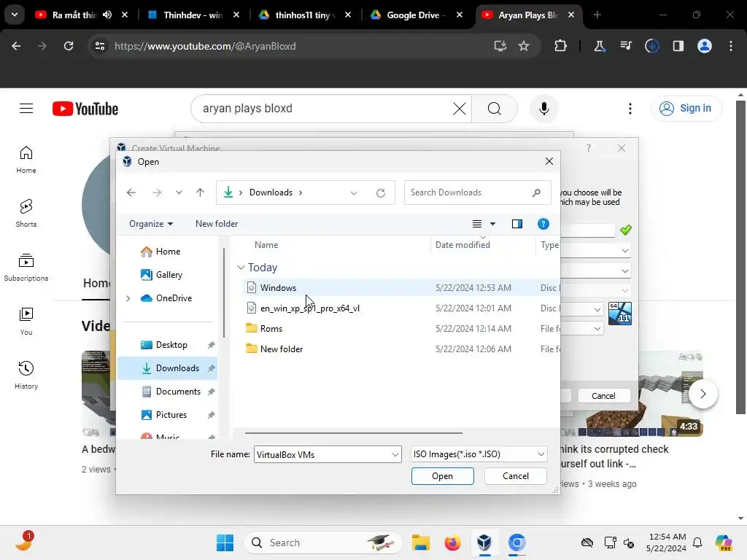The image size is (747, 560).
Task: Open Windows Start menu
Action: pos(225,542)
